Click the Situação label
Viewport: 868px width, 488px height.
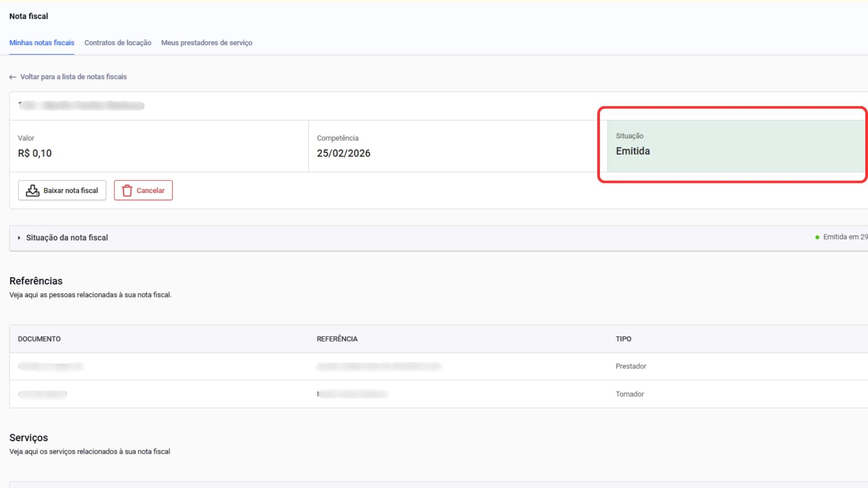click(630, 136)
